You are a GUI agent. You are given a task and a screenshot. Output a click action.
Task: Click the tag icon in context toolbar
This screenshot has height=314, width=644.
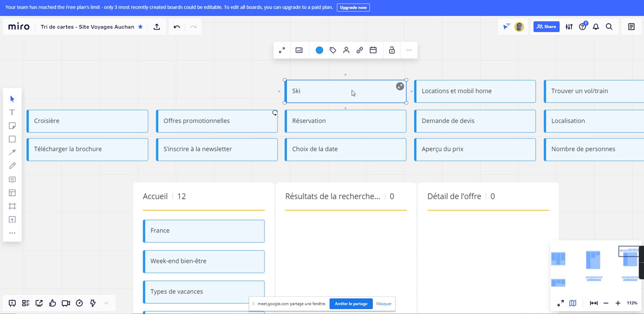coord(333,50)
